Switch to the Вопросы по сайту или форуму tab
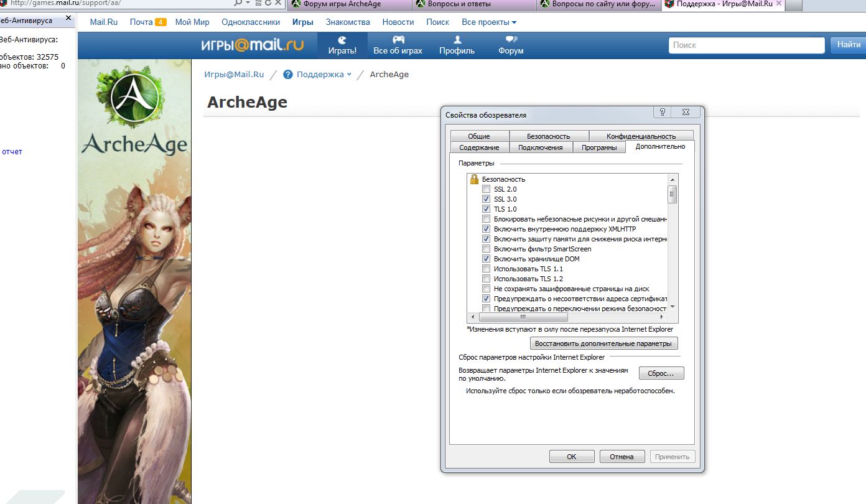 pyautogui.click(x=599, y=4)
